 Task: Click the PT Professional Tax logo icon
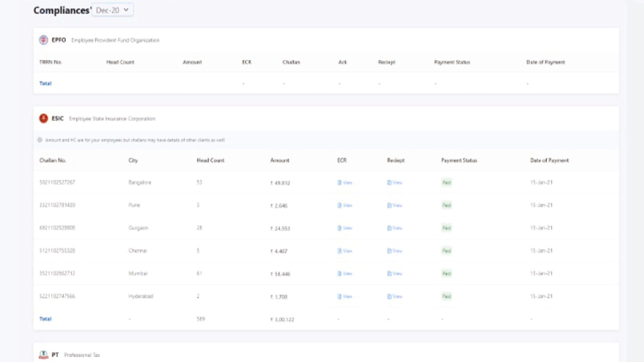click(x=43, y=355)
